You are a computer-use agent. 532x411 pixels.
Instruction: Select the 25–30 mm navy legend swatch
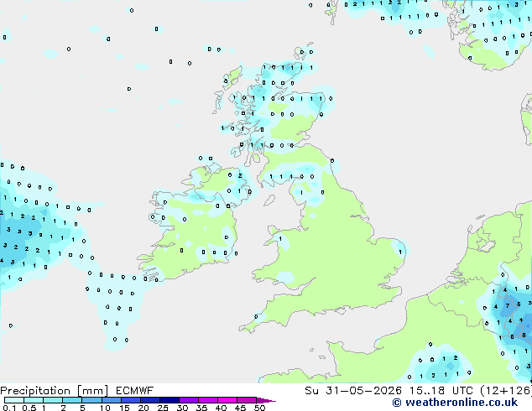[169, 400]
